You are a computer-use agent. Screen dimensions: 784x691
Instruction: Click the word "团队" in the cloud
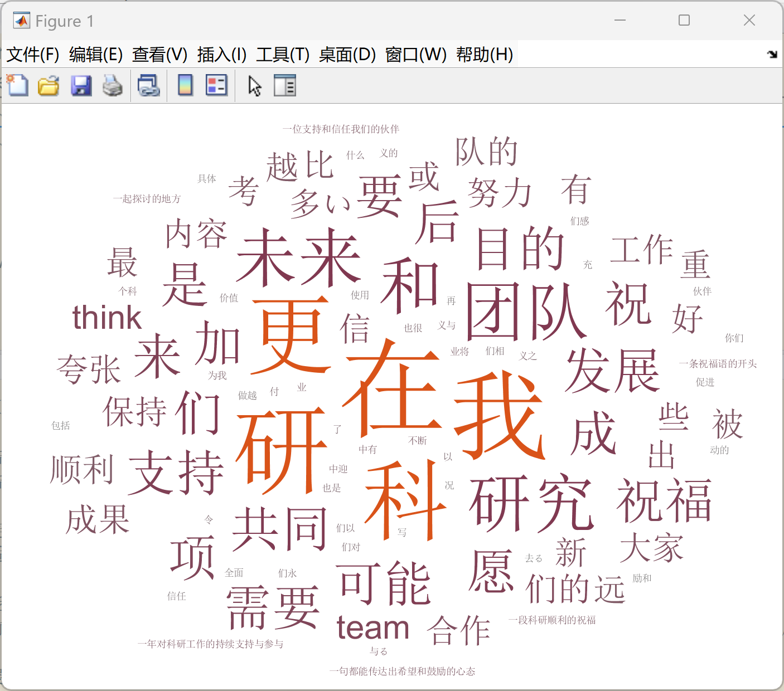pos(526,311)
